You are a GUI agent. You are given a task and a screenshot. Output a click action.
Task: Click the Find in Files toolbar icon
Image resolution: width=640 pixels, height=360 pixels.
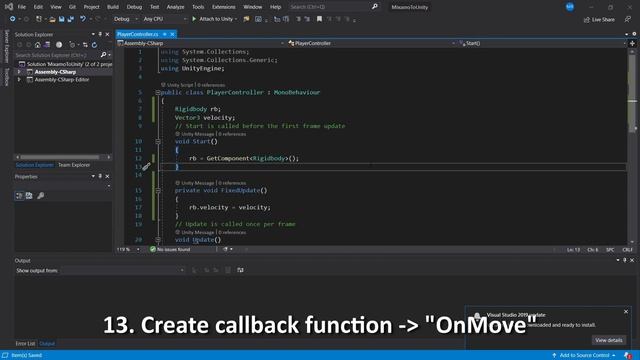[246, 19]
